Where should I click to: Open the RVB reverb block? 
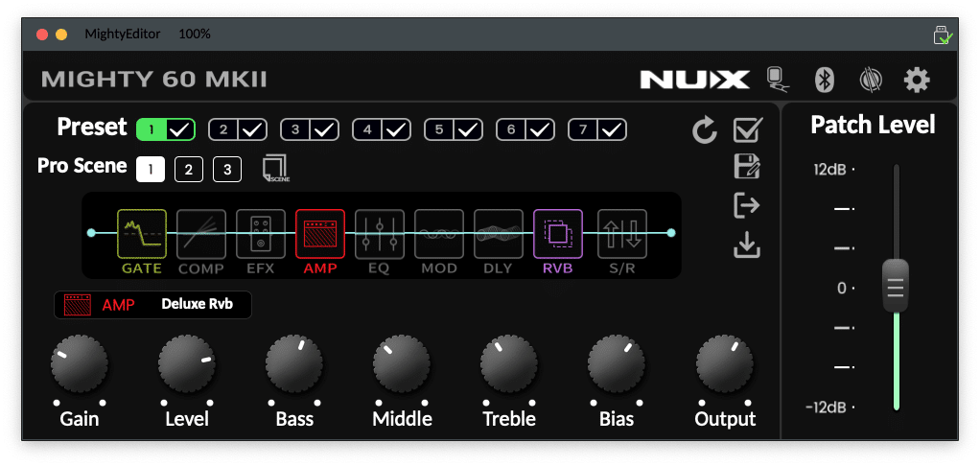click(558, 234)
